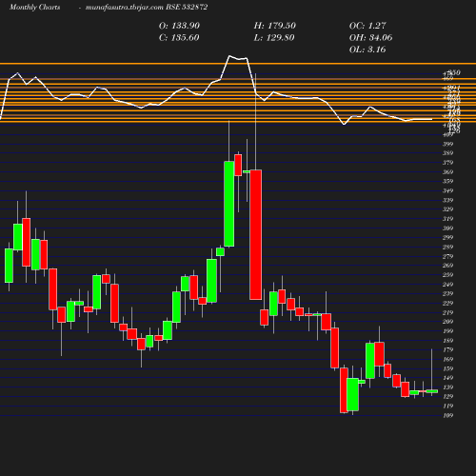Screen dimensions: 476x476
Task: Click the 189 price axis label
Action: [x=447, y=341]
